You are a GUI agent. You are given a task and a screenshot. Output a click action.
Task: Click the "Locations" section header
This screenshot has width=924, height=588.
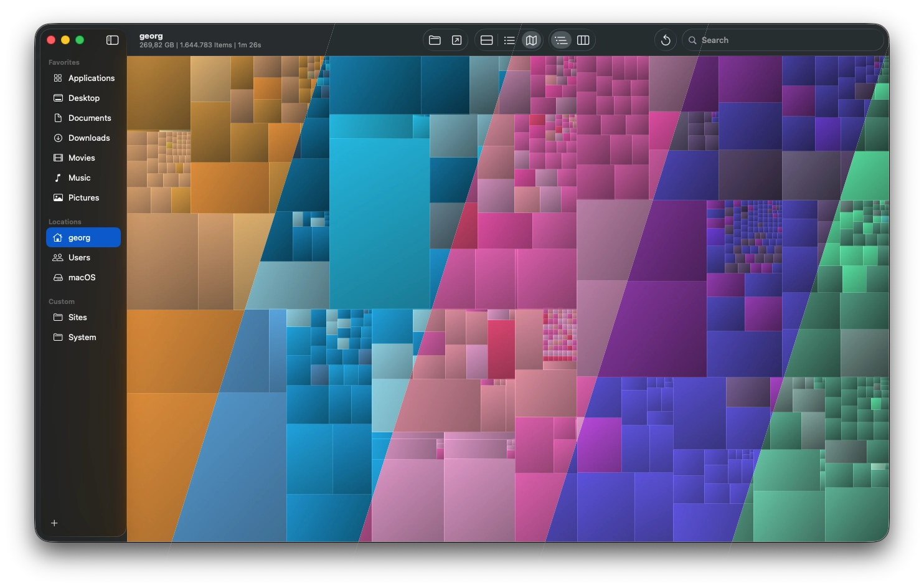click(x=65, y=222)
